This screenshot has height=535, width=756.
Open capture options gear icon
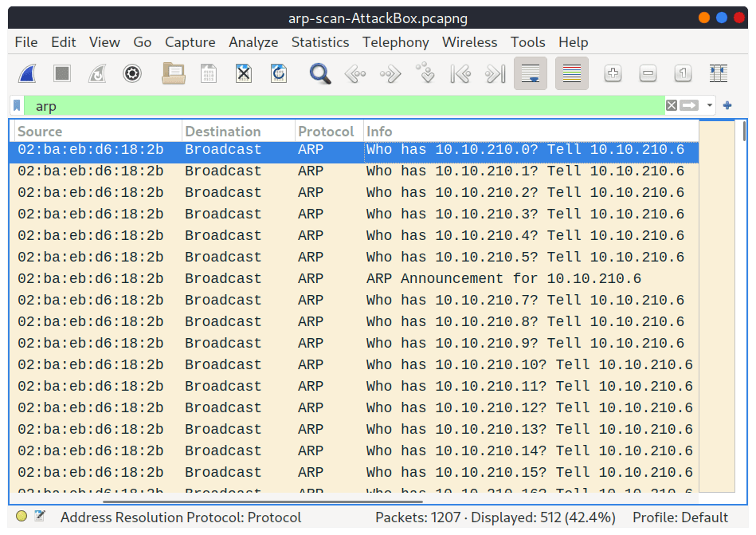(x=132, y=74)
